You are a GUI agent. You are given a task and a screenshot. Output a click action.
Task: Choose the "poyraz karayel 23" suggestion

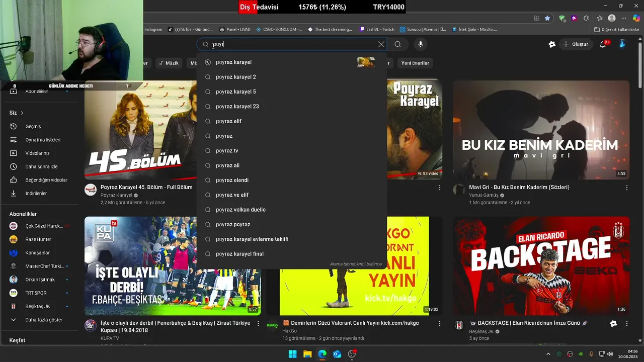click(x=292, y=107)
